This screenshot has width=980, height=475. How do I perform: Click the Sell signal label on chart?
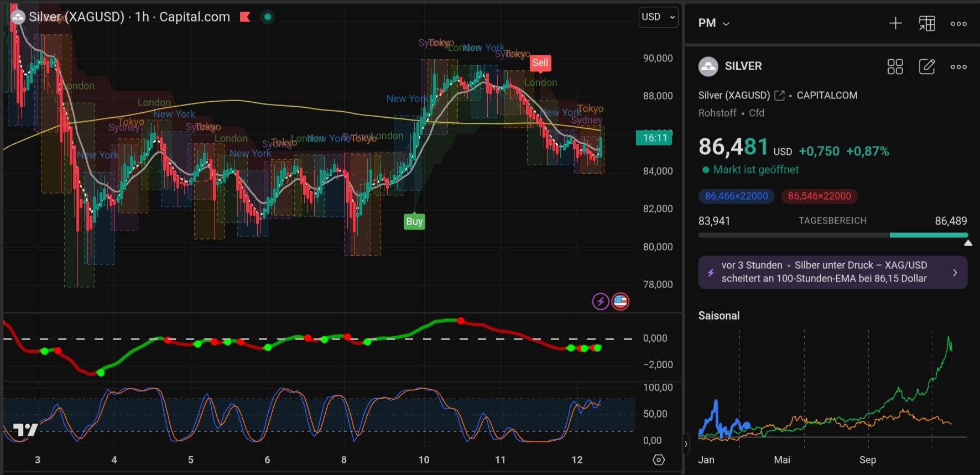pyautogui.click(x=540, y=63)
